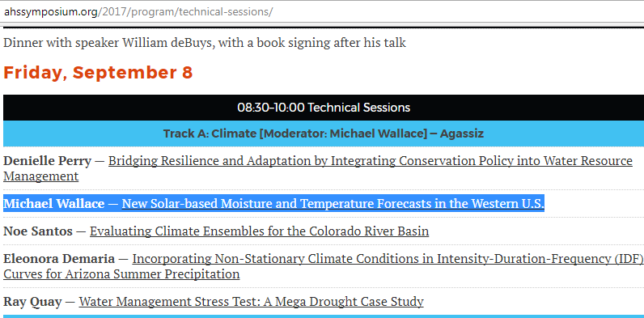Open Water Management Stress Test link

click(x=251, y=302)
